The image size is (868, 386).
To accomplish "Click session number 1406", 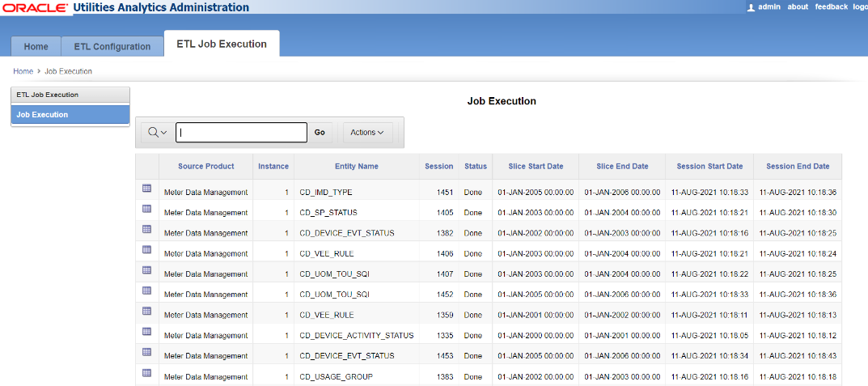I will (445, 253).
